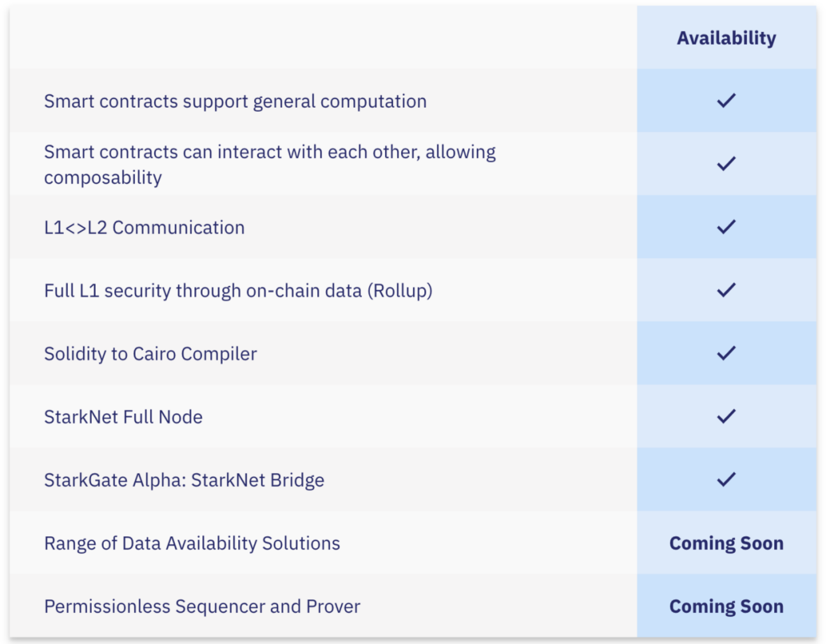826x644 pixels.
Task: Click the word 'composability' in second row
Action: click(103, 178)
